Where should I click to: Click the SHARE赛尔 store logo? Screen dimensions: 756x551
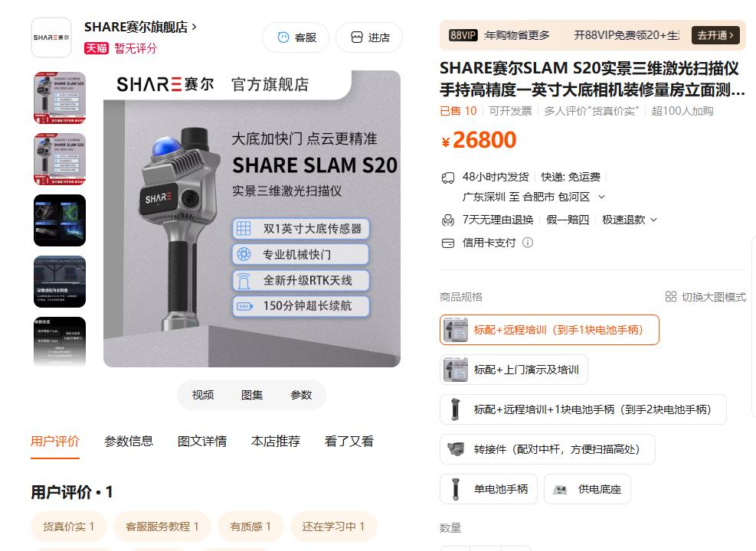point(51,37)
